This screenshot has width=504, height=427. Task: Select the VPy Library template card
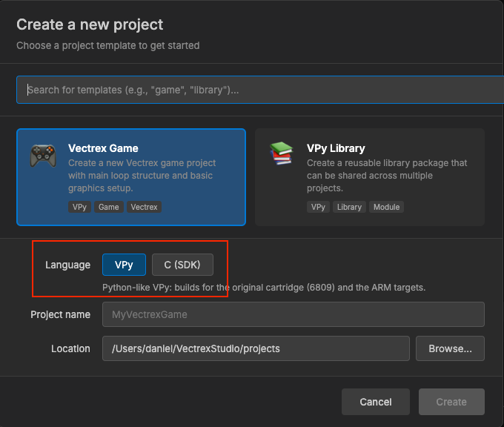[370, 177]
